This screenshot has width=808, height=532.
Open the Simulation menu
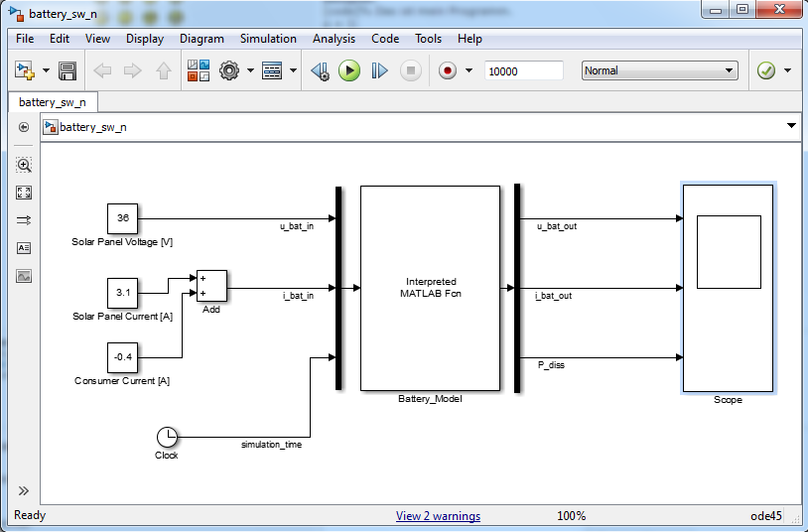tap(268, 39)
